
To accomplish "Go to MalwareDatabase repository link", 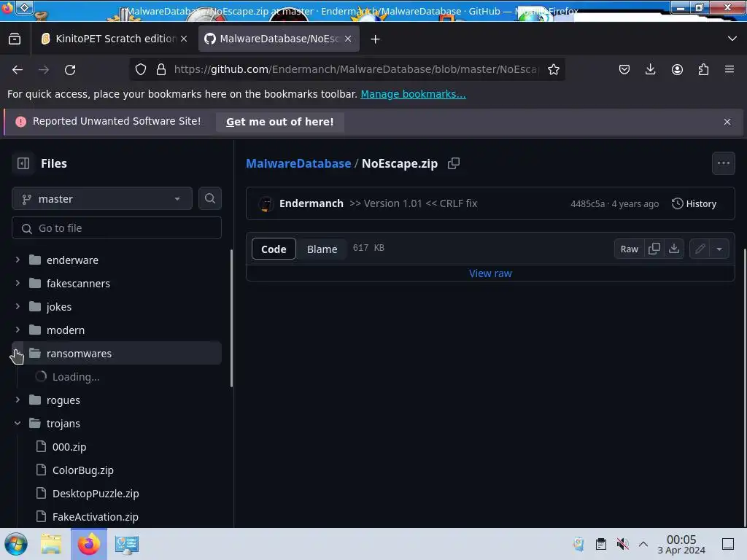I will [298, 163].
